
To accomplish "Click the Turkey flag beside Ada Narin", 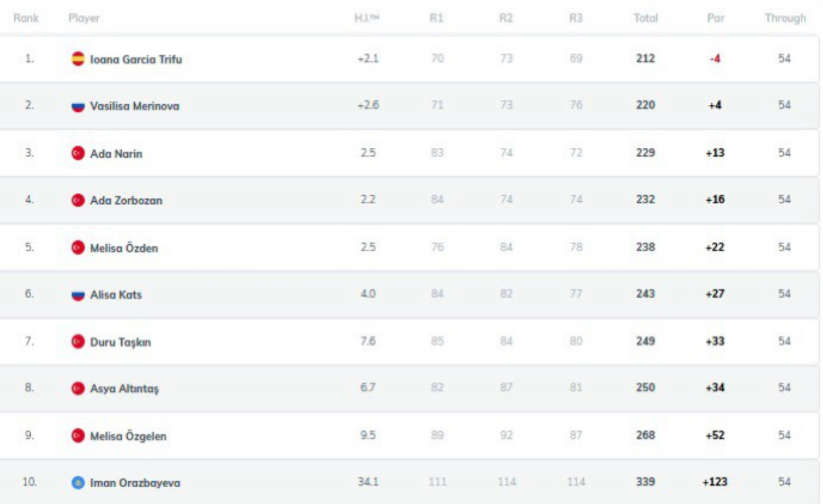I will [78, 153].
